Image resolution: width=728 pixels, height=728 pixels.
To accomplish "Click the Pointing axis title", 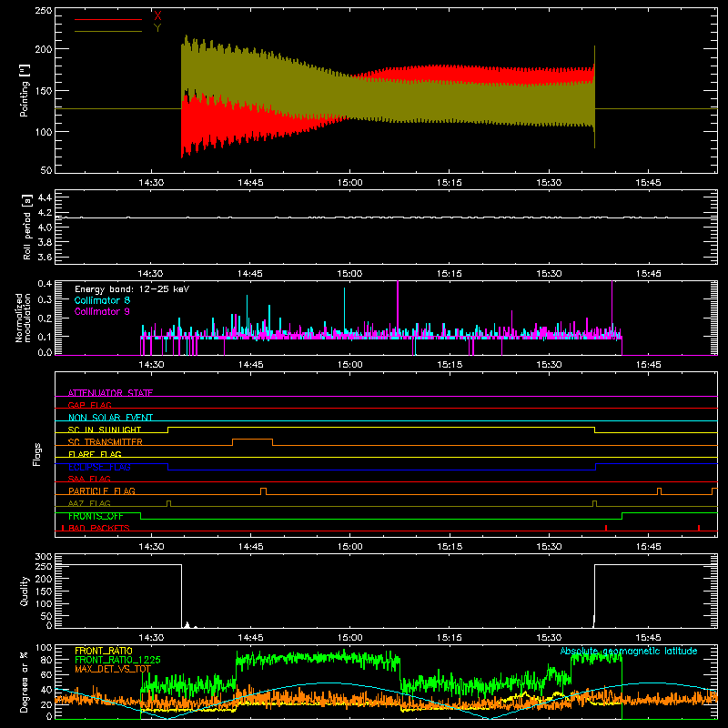I will pyautogui.click(x=25, y=90).
